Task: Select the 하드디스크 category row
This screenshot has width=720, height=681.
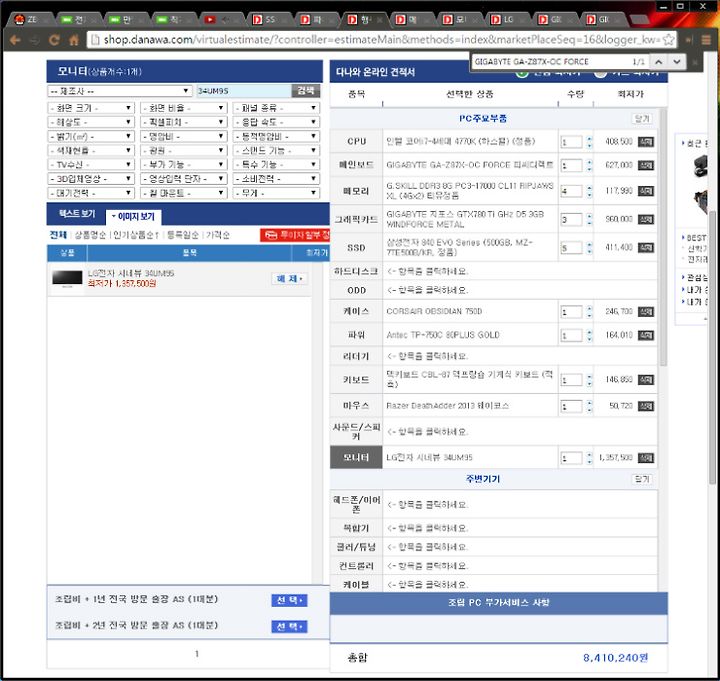Action: coord(494,271)
